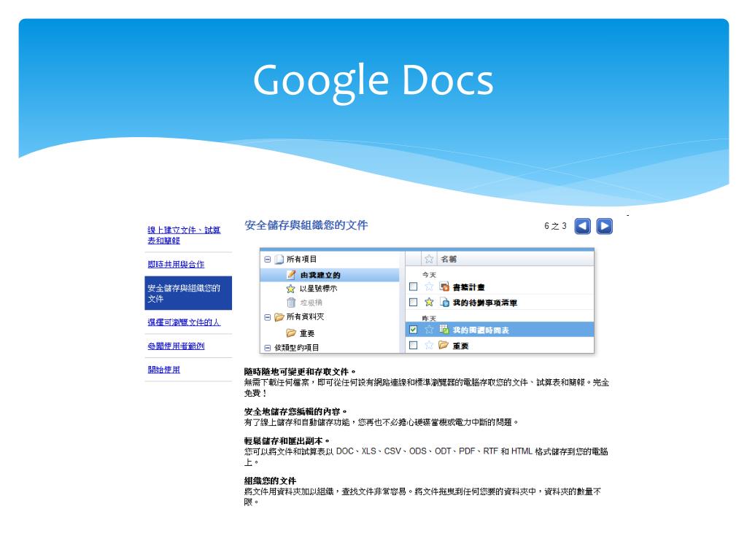This screenshot has height=560, width=747.
Task: Click the blue page heading 安全儲存與組織您的文件
Action: click(x=306, y=225)
